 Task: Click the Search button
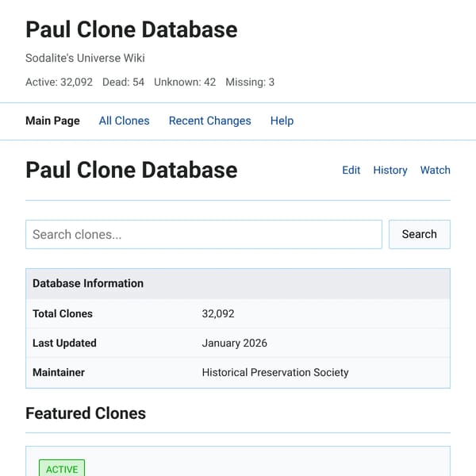[x=420, y=234]
